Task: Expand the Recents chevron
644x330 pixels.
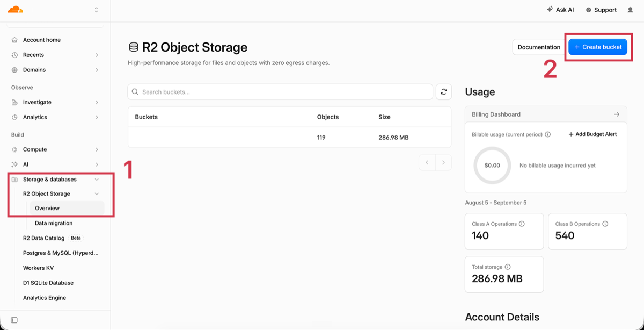Action: [x=97, y=55]
